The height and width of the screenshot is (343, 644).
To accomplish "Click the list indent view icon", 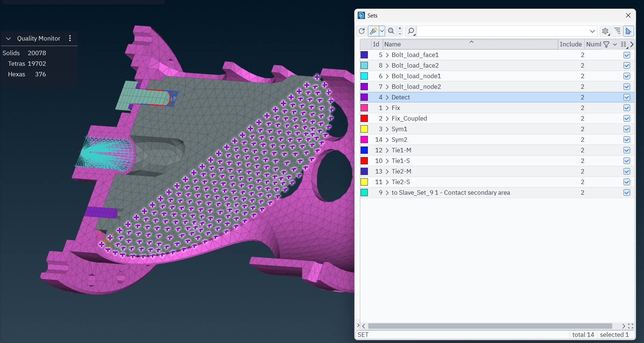I will [617, 31].
